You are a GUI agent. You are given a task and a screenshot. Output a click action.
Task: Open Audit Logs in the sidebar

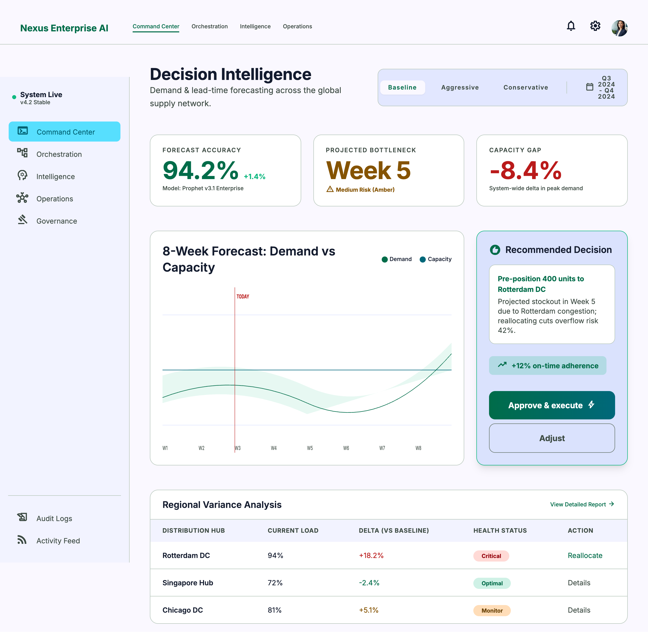click(x=64, y=518)
